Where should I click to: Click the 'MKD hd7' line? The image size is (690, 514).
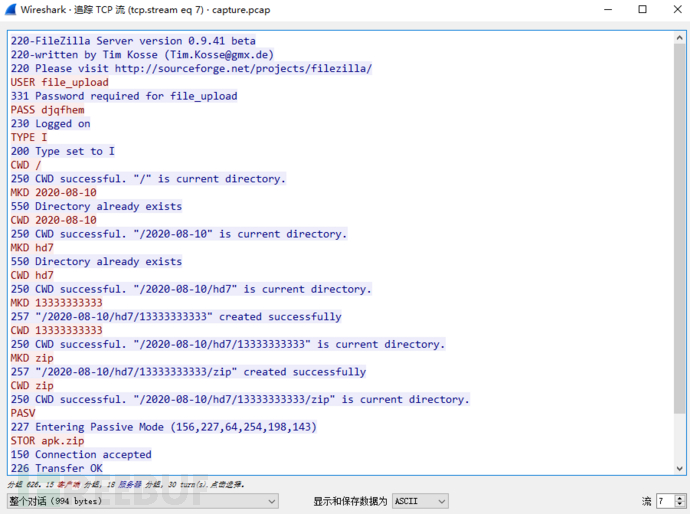pyautogui.click(x=32, y=248)
